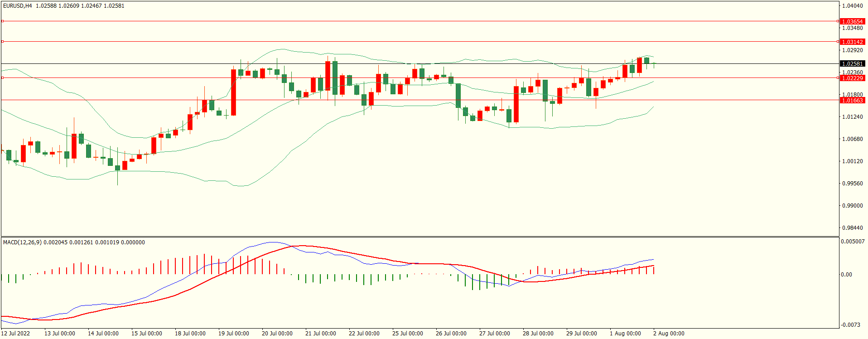Click the 19 Jul 00:00 time axis label
Viewport: 868px width, 339px height.
pos(234,334)
